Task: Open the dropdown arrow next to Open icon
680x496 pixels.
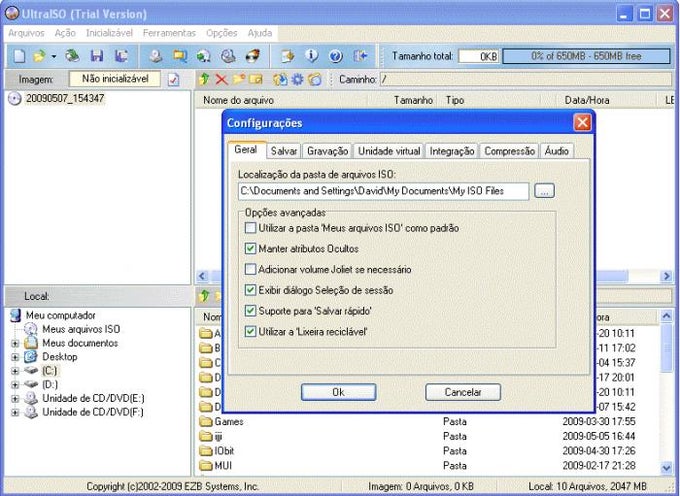Action: coord(54,56)
